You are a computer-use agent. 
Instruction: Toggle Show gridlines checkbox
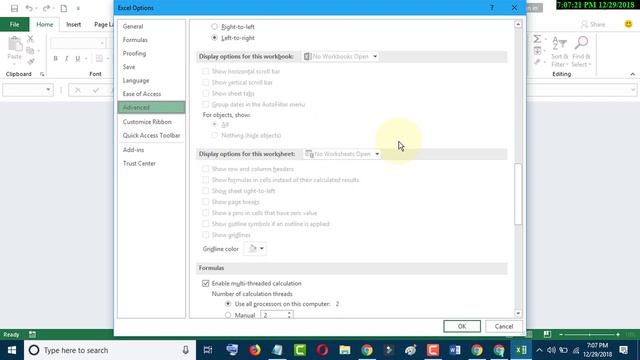206,235
